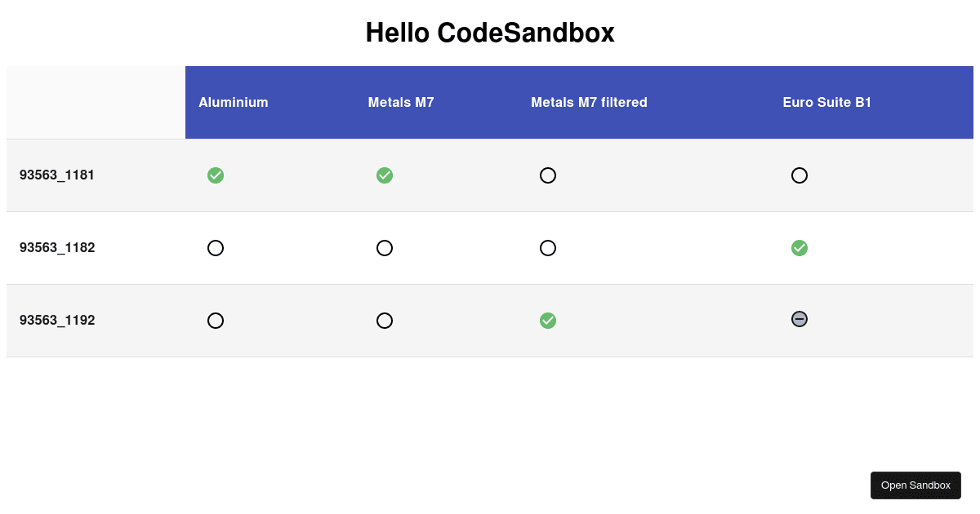The image size is (980, 514).
Task: Click the green checkmark under Metals M7 for 93563_1181
Action: point(385,175)
